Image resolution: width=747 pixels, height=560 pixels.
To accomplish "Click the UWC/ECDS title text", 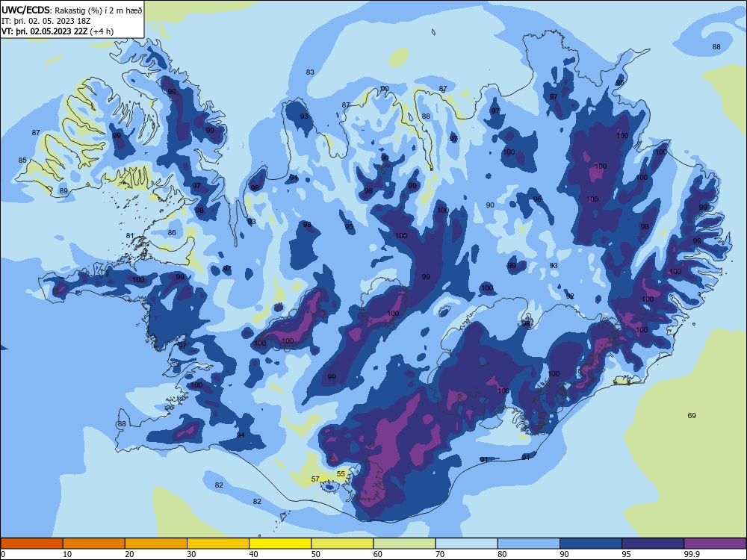I will click(25, 10).
